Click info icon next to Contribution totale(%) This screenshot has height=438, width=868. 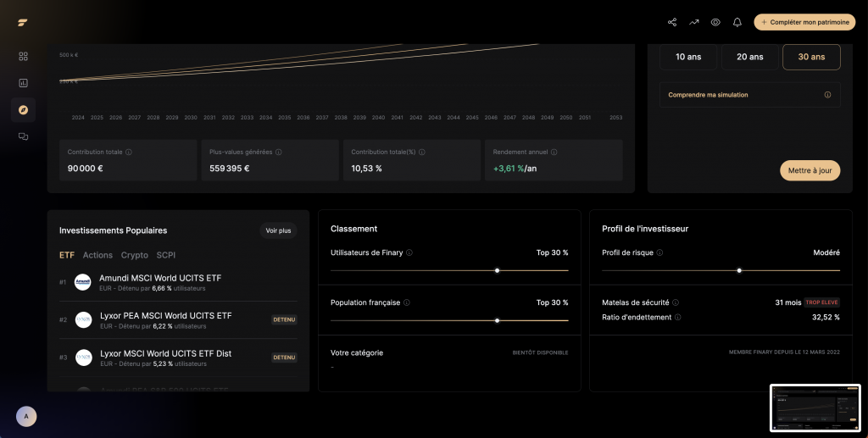pyautogui.click(x=422, y=152)
